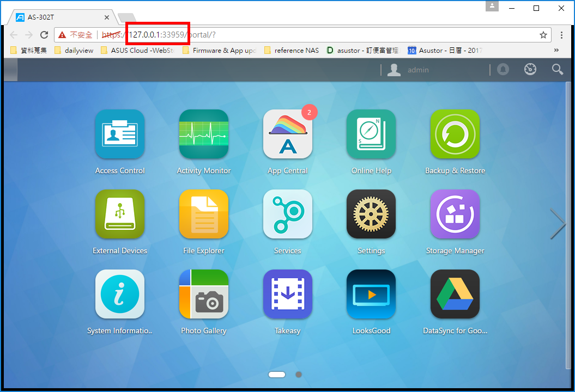Open the Settings gear app

pyautogui.click(x=371, y=214)
